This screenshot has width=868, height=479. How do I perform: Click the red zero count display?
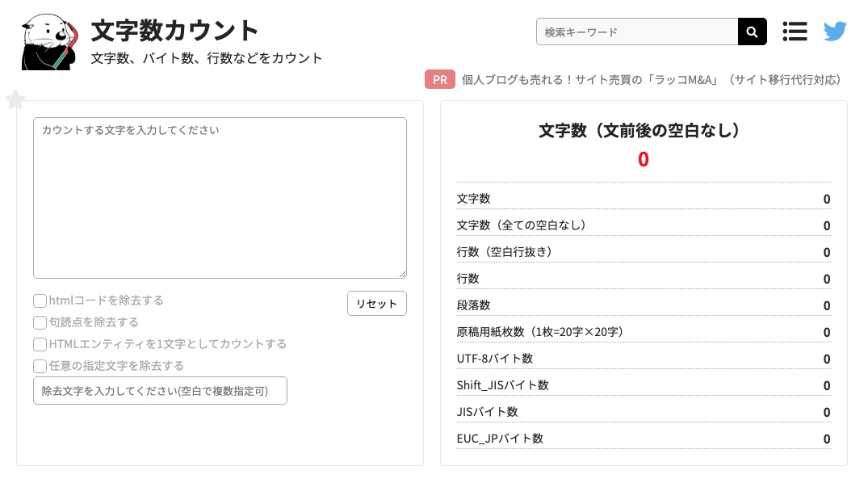643,159
